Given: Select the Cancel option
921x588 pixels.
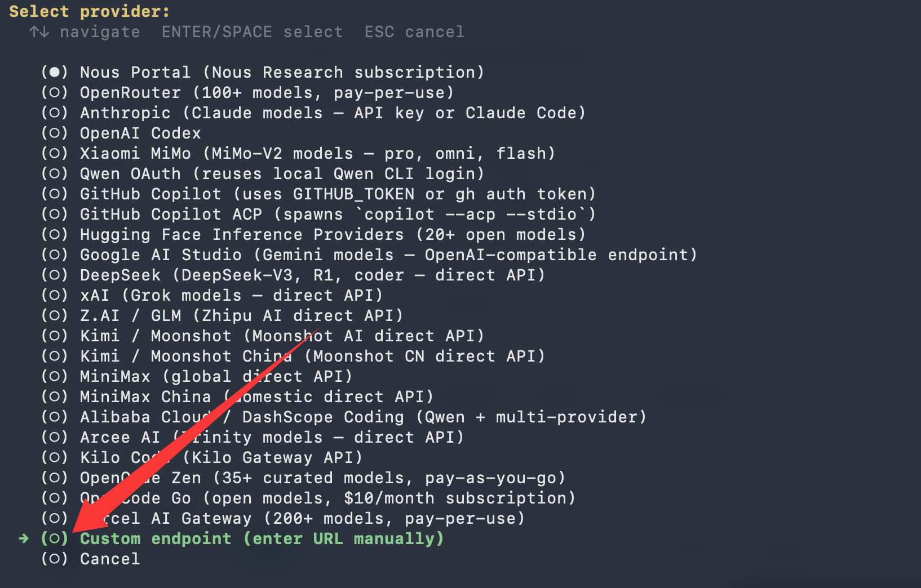Looking at the screenshot, I should (90, 559).
